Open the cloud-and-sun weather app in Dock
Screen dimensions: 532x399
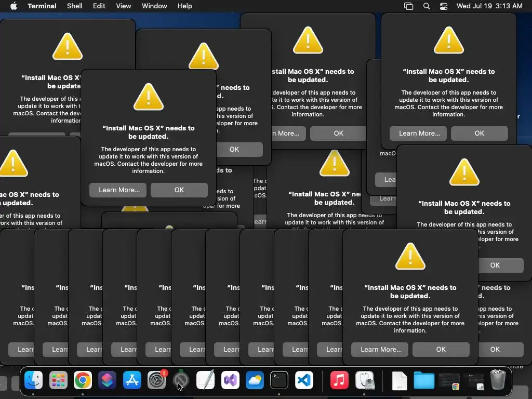pos(255,380)
